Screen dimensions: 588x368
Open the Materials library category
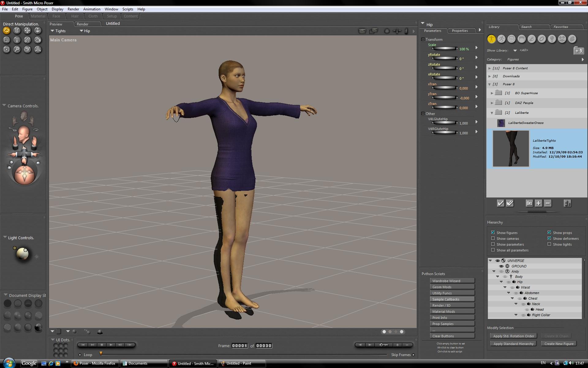click(x=572, y=39)
